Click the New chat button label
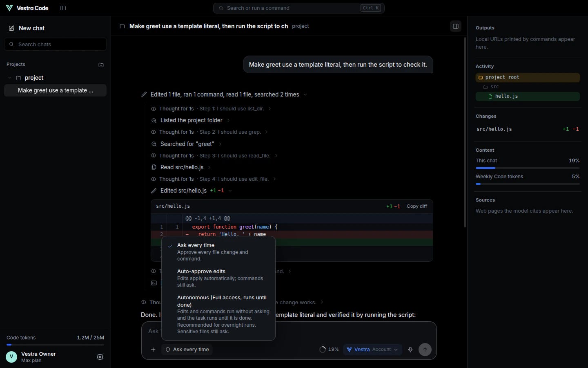 [31, 28]
